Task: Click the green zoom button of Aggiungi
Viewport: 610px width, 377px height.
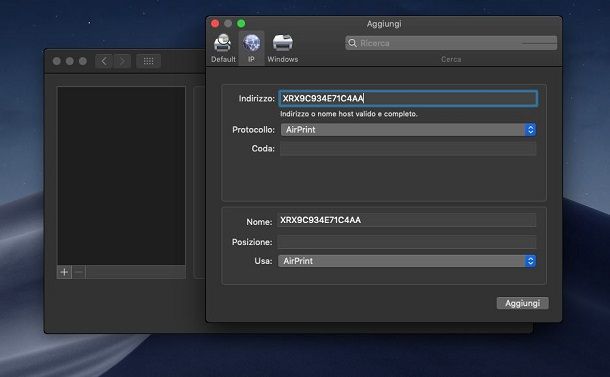Action: [241, 24]
